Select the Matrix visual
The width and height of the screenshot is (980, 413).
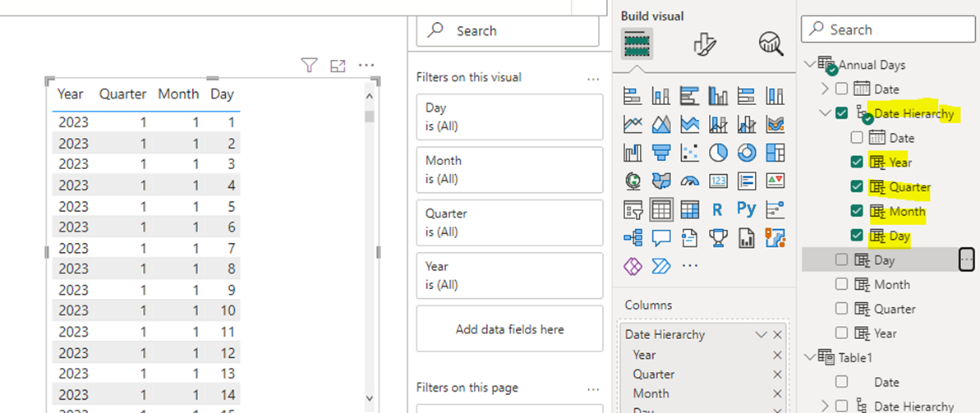point(689,209)
